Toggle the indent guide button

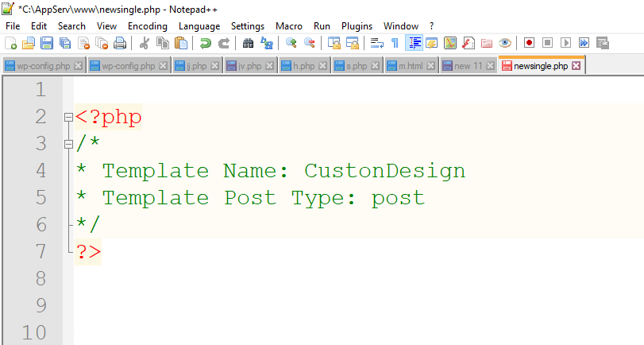pyautogui.click(x=414, y=43)
